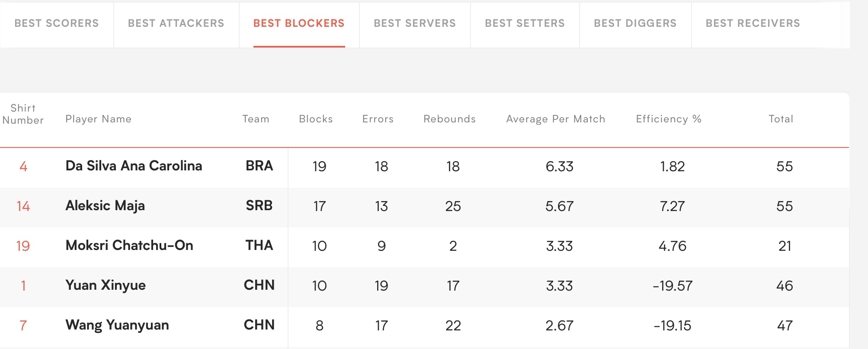Sort by the Blocks column header

(316, 119)
